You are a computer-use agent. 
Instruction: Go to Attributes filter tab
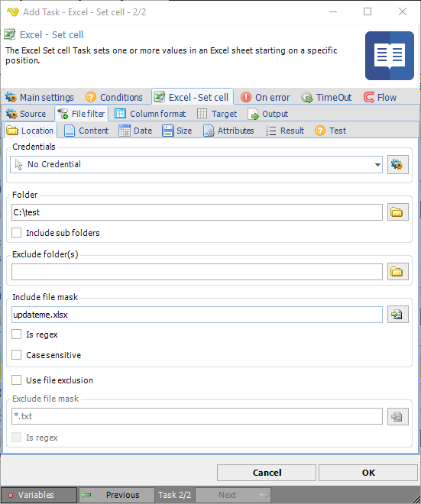pos(228,131)
